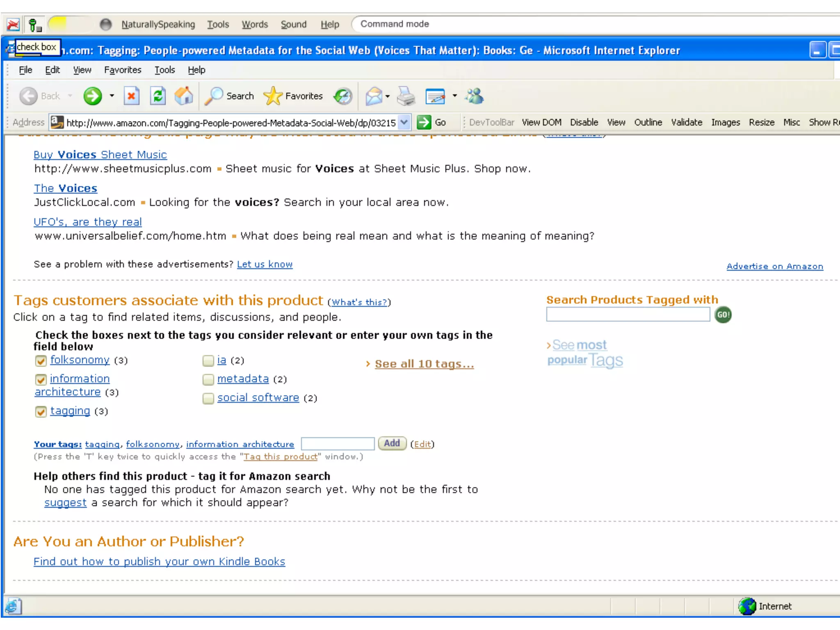Click the Messenger people icon
Viewport: 840px width, 630px height.
point(475,96)
